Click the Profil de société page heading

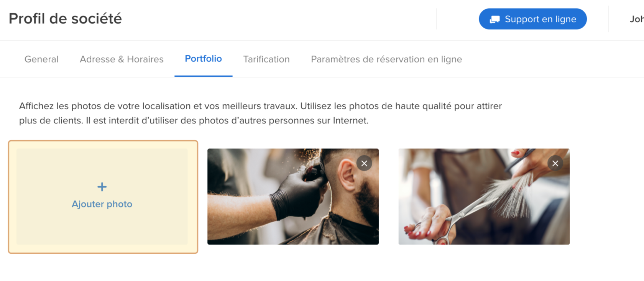click(65, 18)
